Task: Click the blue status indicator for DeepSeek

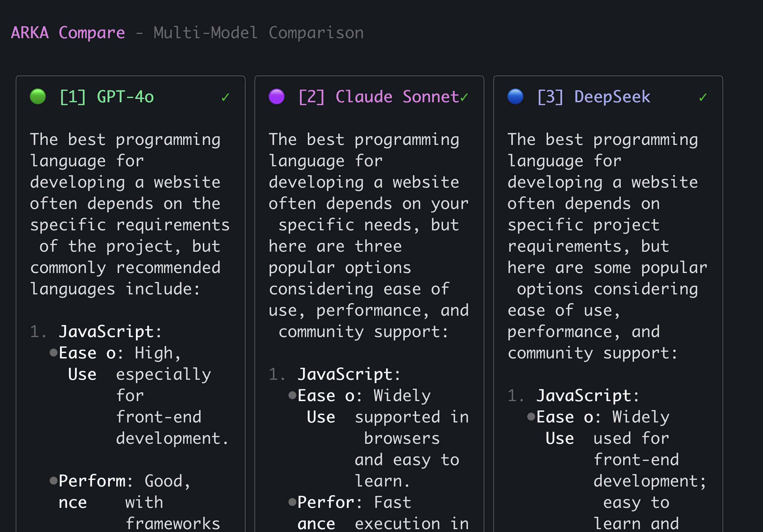Action: pyautogui.click(x=515, y=97)
